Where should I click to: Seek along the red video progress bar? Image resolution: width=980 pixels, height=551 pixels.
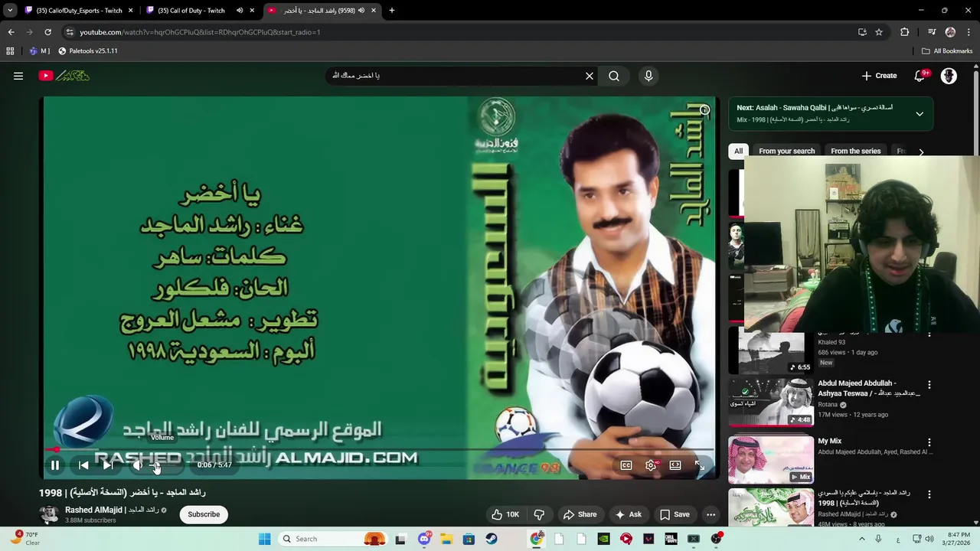tap(381, 450)
